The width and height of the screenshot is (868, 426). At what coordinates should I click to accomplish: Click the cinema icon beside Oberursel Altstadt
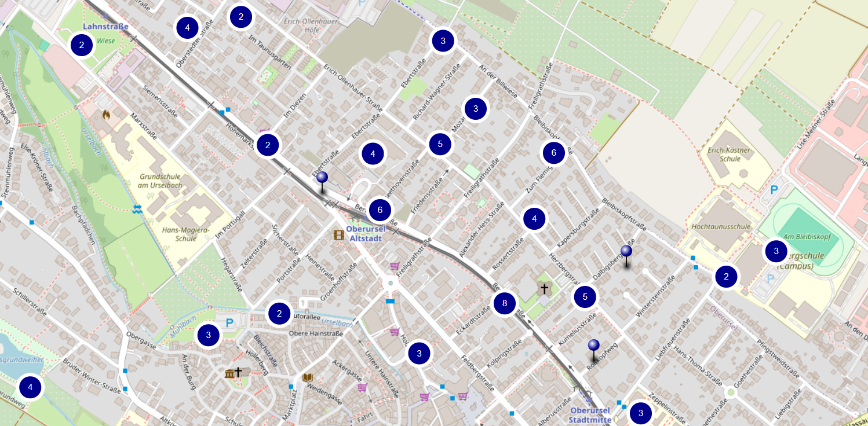[338, 235]
